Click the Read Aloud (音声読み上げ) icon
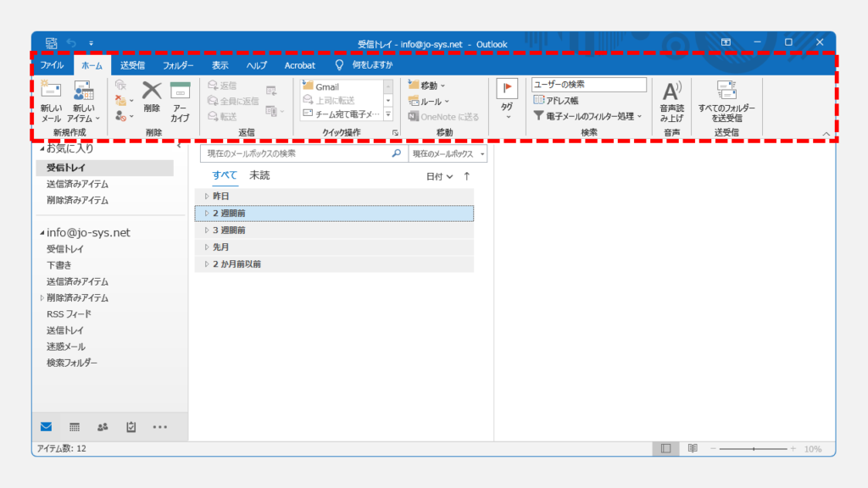Screen dimensions: 868x488 click(671, 91)
